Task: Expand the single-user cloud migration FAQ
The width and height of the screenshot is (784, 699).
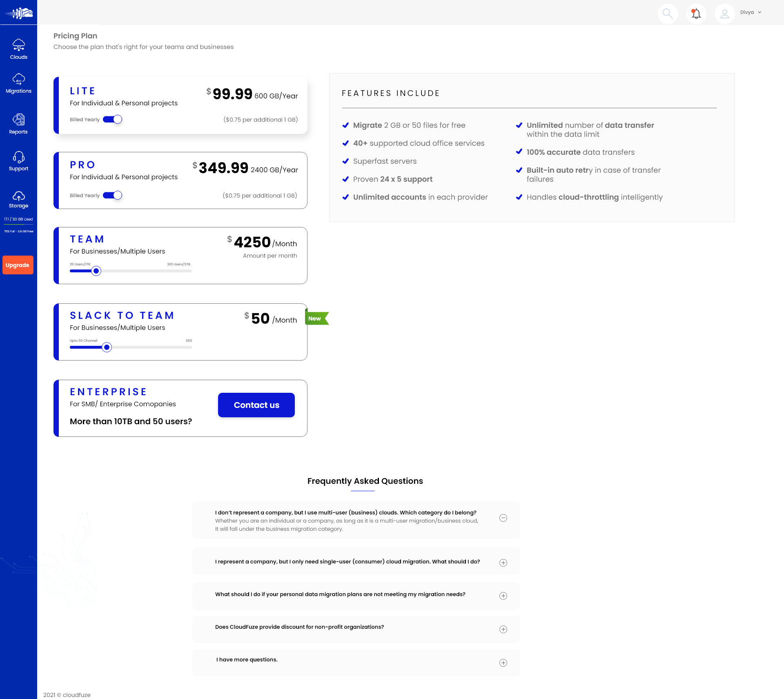Action: [503, 563]
